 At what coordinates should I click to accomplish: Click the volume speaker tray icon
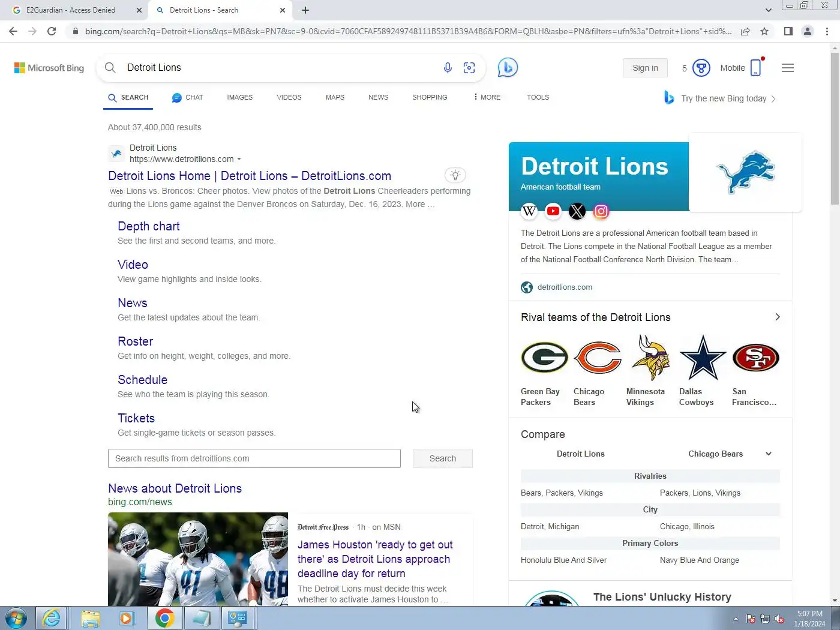[780, 619]
